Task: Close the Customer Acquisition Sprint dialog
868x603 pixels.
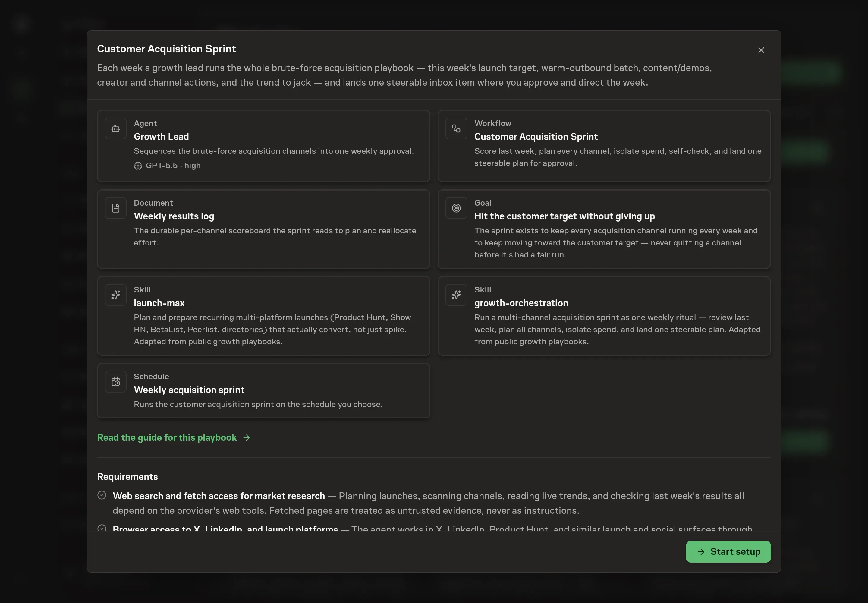Action: (761, 50)
